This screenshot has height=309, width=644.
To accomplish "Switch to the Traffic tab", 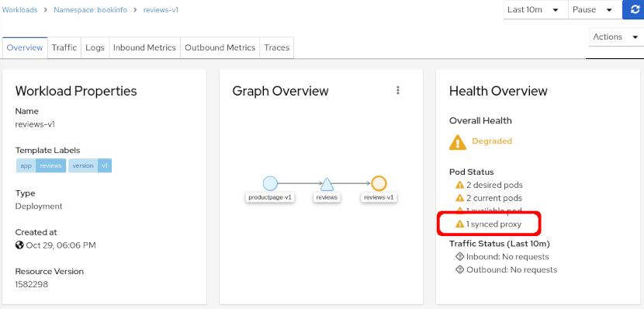I will 64,47.
